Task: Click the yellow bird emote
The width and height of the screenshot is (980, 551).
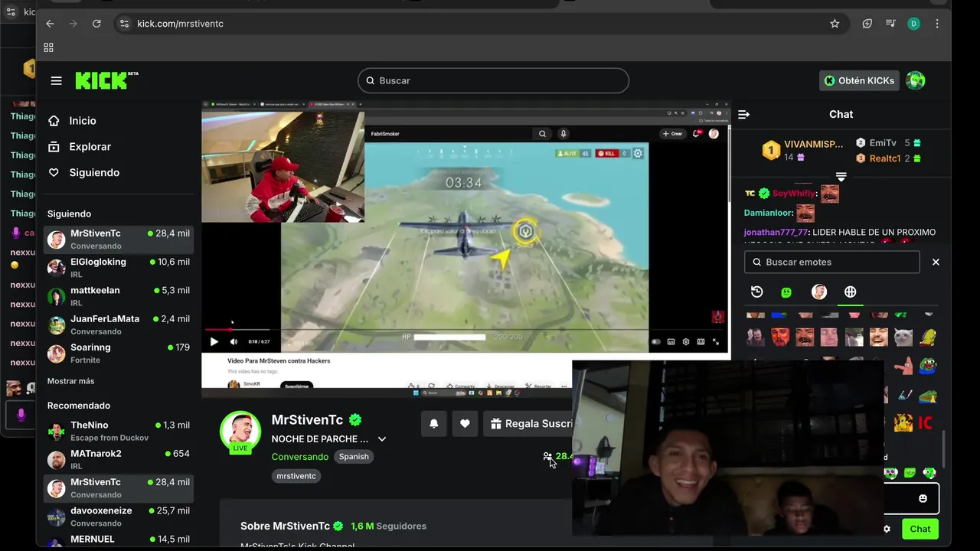Action: 928,337
